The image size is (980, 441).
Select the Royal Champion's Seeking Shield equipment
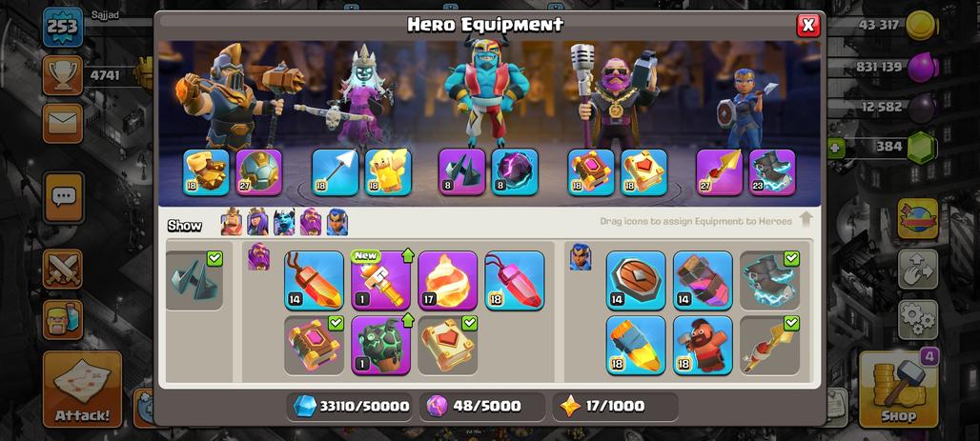[636, 280]
